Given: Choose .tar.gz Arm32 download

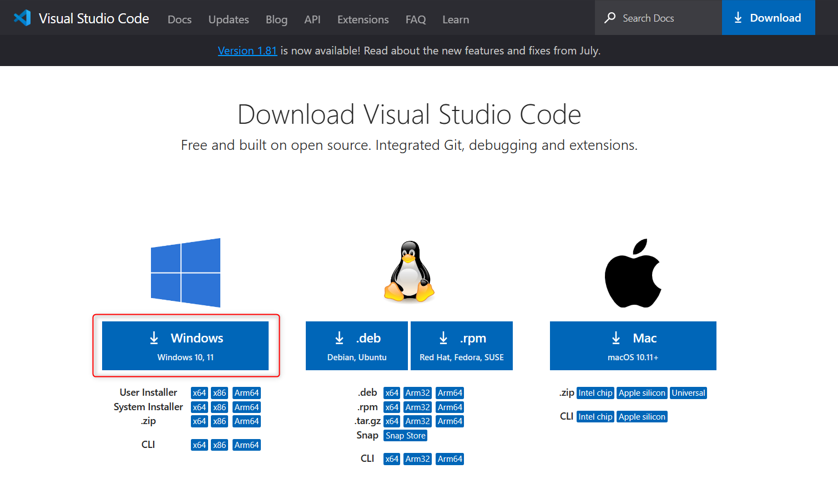Looking at the screenshot, I should (418, 421).
